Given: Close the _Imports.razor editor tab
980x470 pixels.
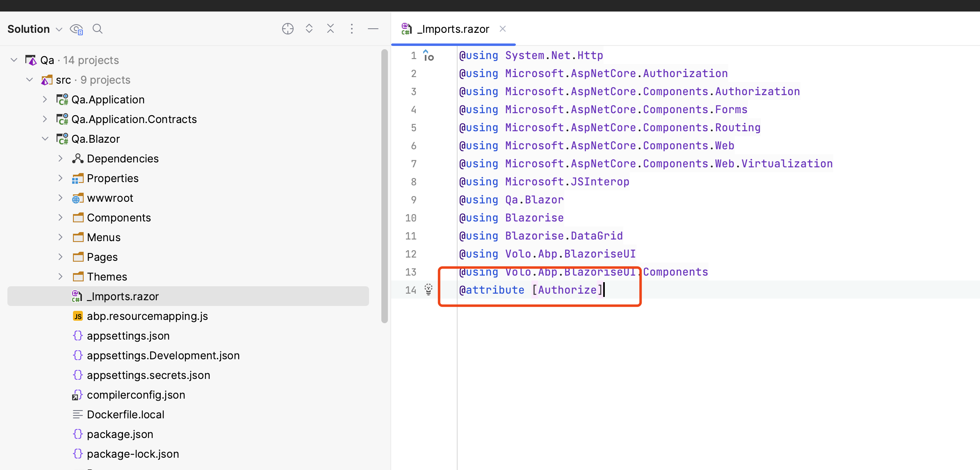Looking at the screenshot, I should point(503,29).
